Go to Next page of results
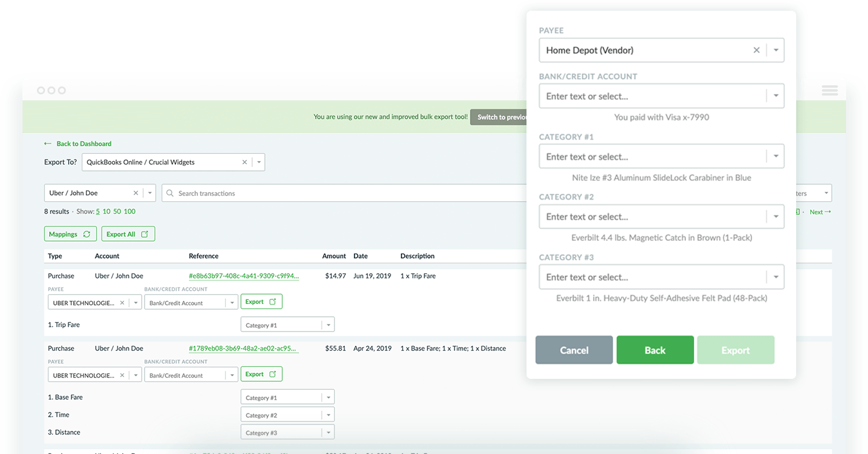The width and height of the screenshot is (868, 454). [x=820, y=212]
